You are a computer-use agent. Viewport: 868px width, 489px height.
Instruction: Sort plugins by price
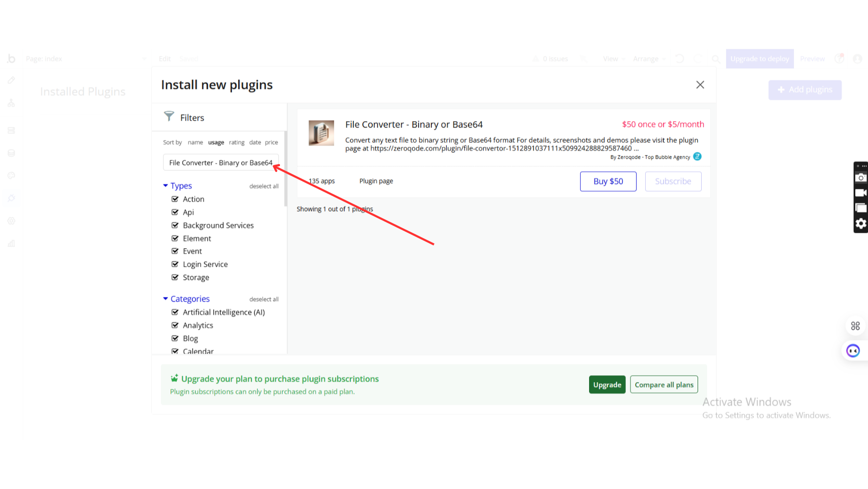(x=272, y=142)
